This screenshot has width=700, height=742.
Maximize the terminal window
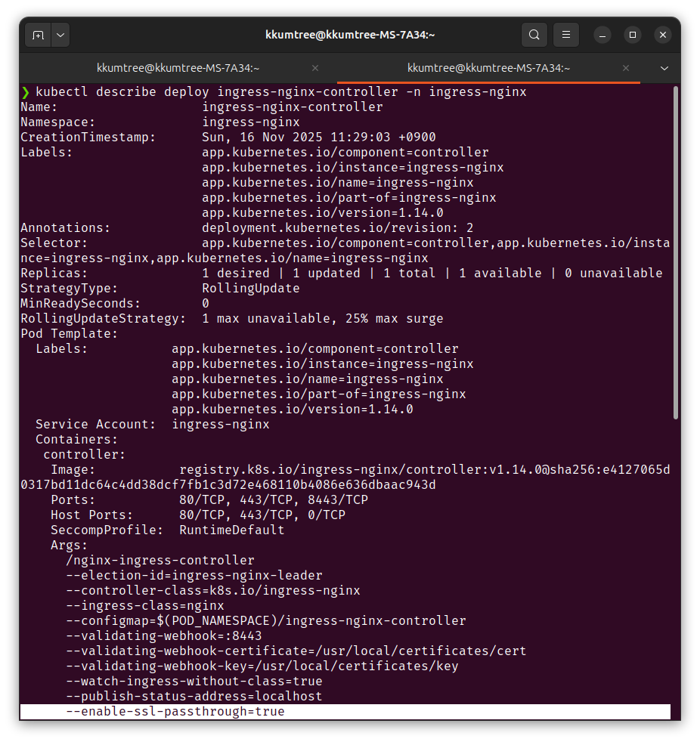633,35
